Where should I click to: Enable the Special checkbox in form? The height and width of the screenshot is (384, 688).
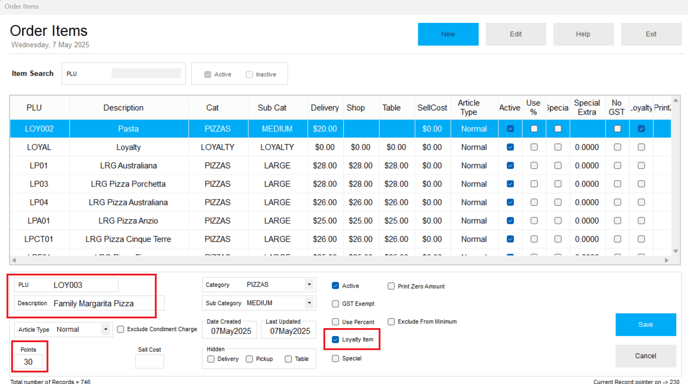335,359
